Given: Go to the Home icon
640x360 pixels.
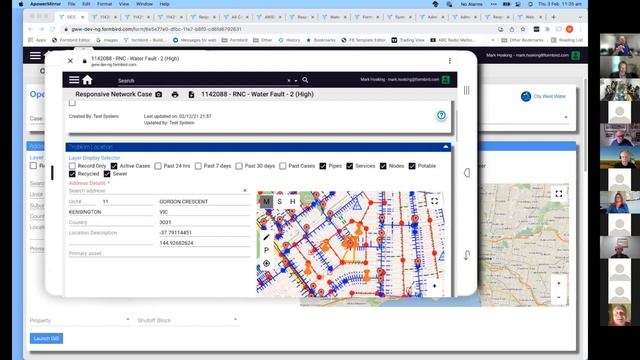Looking at the screenshot, I should click(x=87, y=80).
